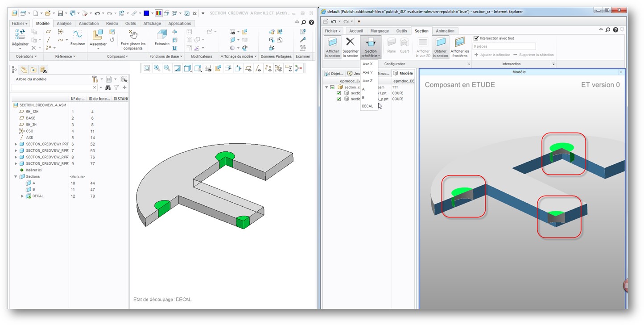Click Afficher les frontières icon

click(459, 42)
